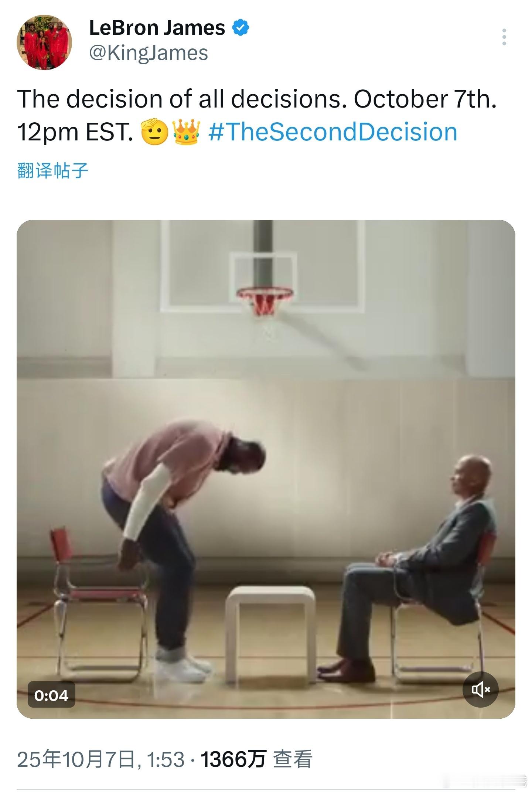The height and width of the screenshot is (793, 532).
Task: Click the saluting face emoji
Action: (155, 132)
